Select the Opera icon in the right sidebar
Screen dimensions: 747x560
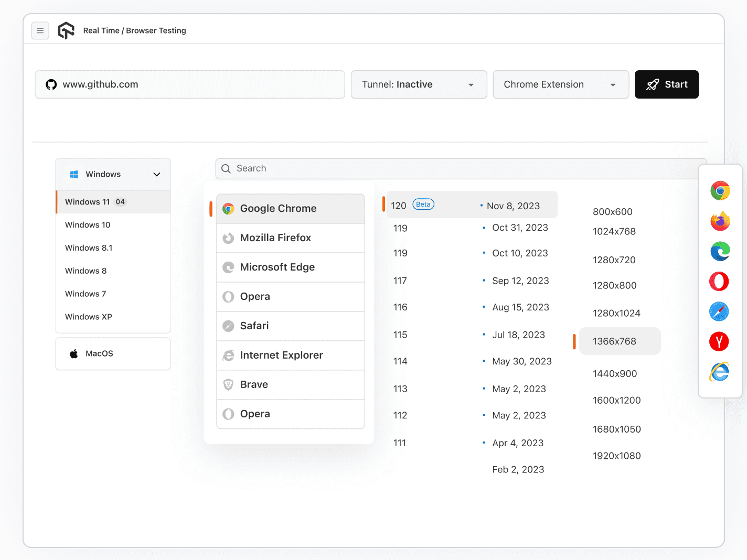coord(719,281)
